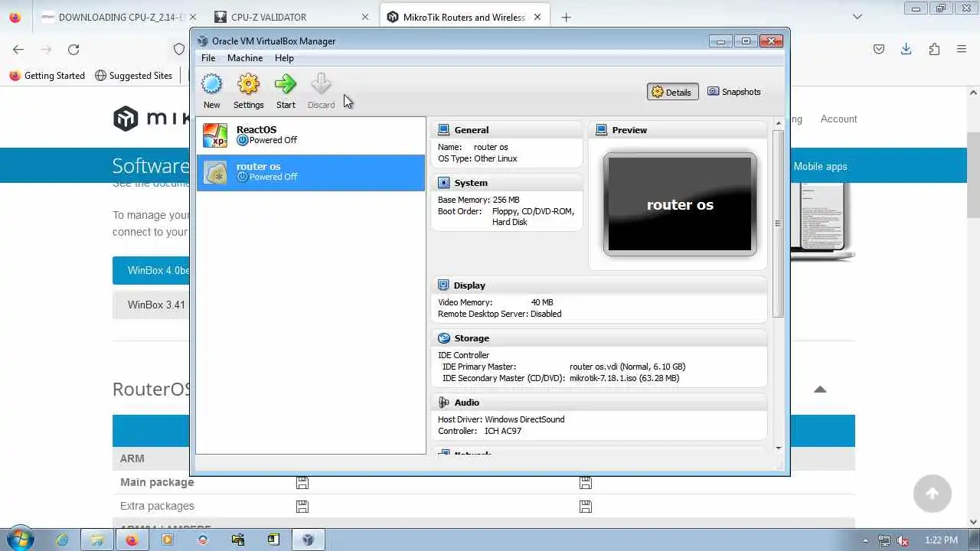
Task: Download Extra packages from the second column
Action: (x=586, y=507)
